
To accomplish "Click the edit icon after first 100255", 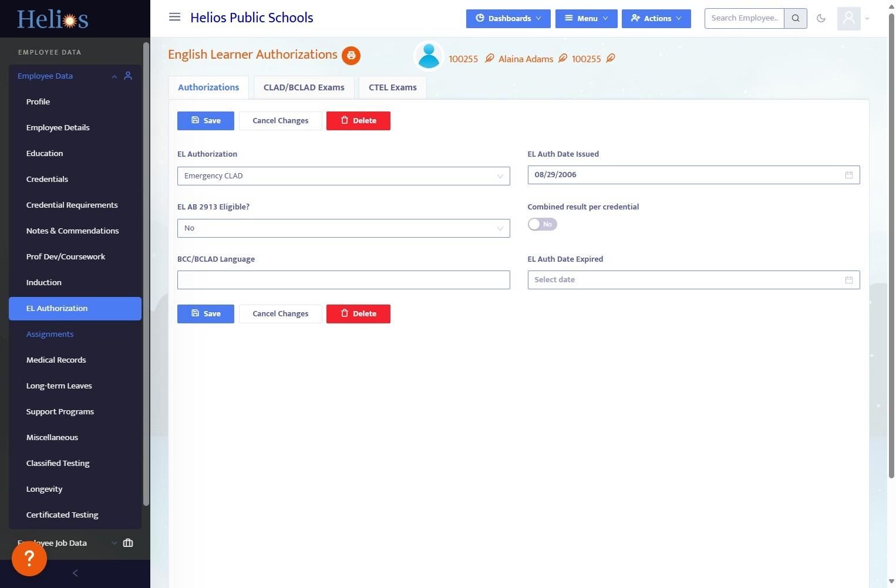I will pos(489,58).
